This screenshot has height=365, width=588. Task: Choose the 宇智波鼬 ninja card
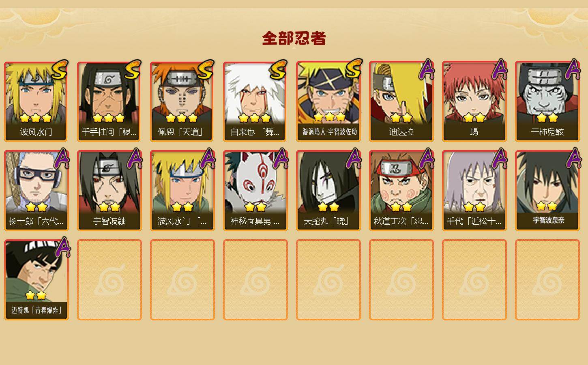[109, 191]
